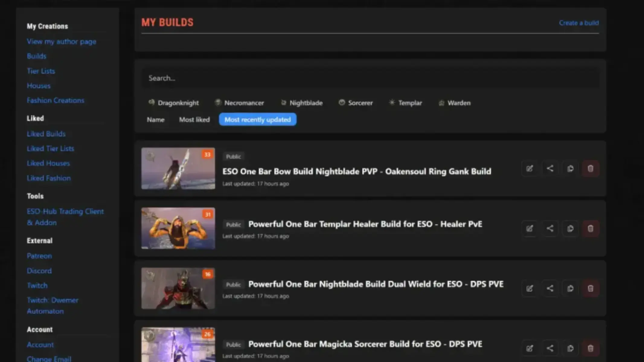Open Liked Builds
Image resolution: width=644 pixels, height=362 pixels.
click(46, 134)
